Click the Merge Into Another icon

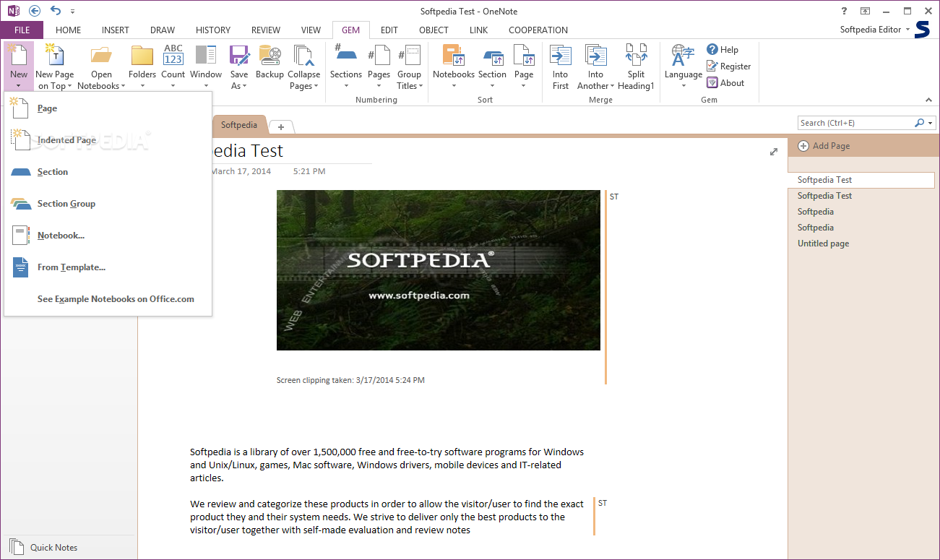(596, 56)
